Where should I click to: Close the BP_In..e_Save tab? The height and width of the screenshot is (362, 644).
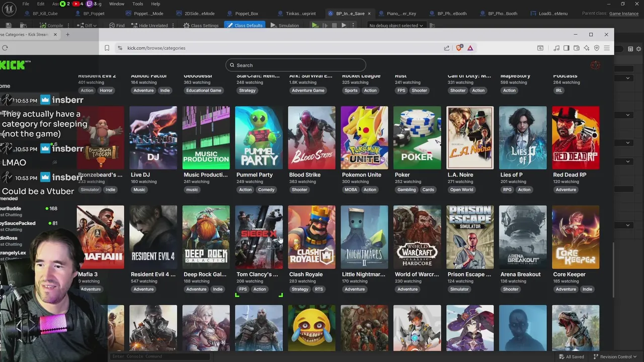tap(369, 14)
